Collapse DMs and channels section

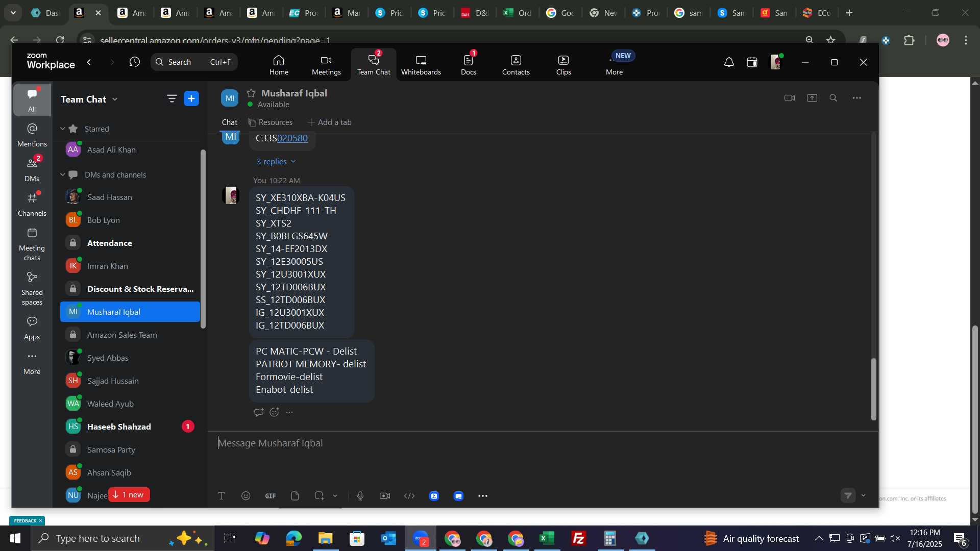tap(63, 175)
